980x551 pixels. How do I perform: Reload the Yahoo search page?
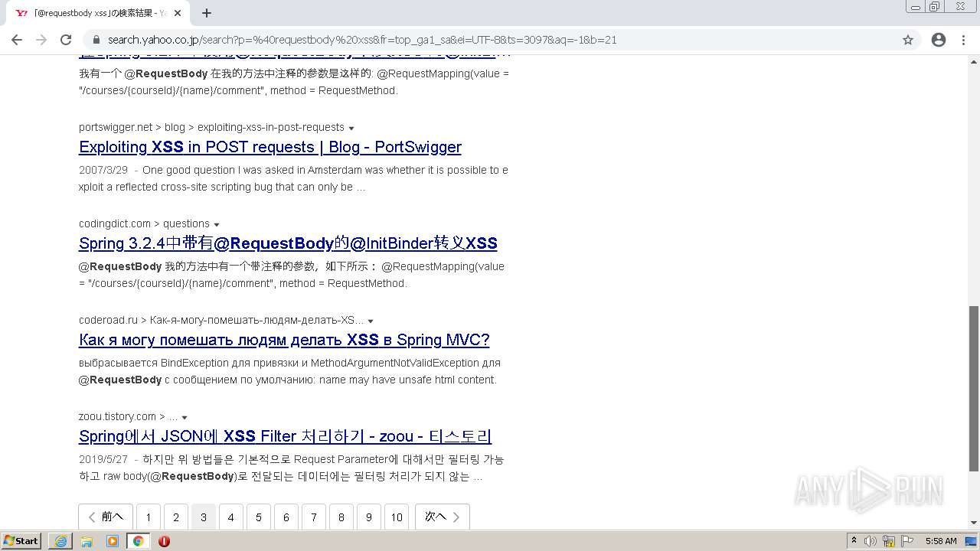click(66, 40)
